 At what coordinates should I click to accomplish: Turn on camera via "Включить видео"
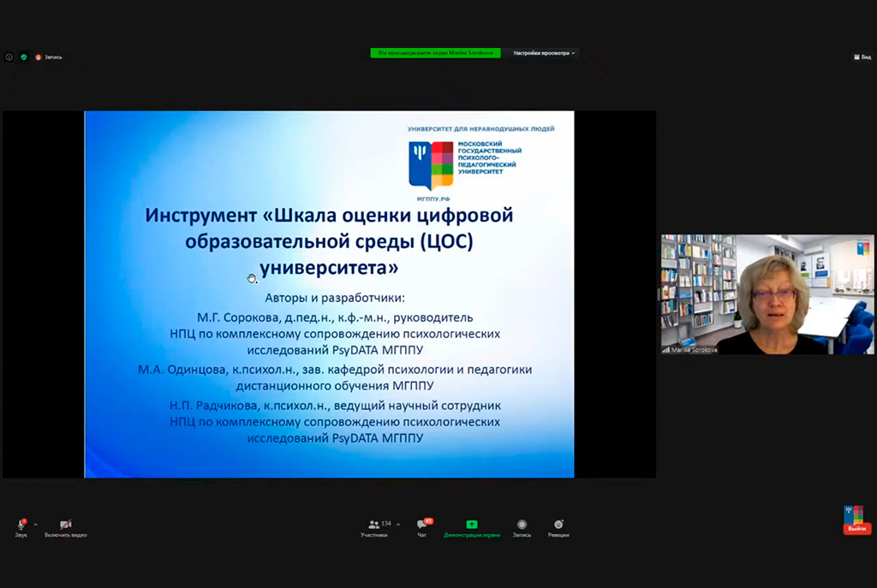point(65,527)
